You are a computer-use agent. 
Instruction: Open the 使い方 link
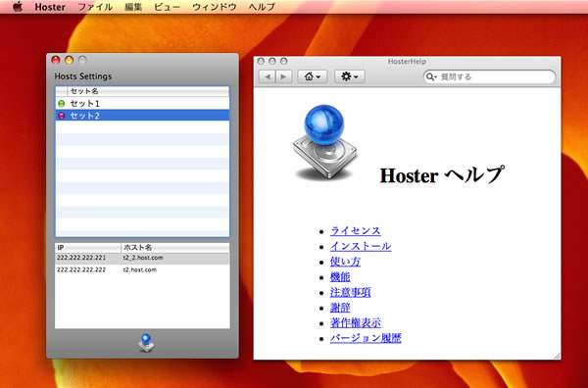[345, 262]
